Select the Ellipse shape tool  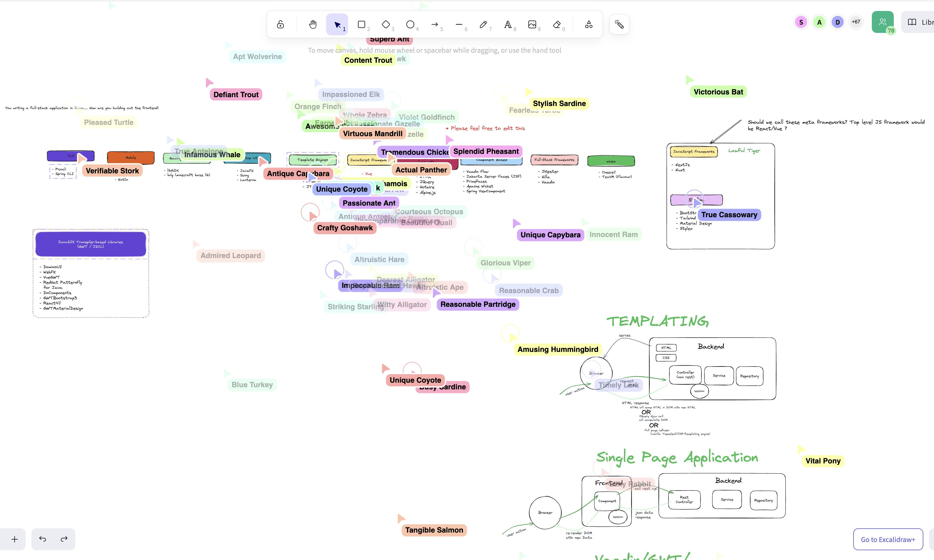(x=410, y=25)
